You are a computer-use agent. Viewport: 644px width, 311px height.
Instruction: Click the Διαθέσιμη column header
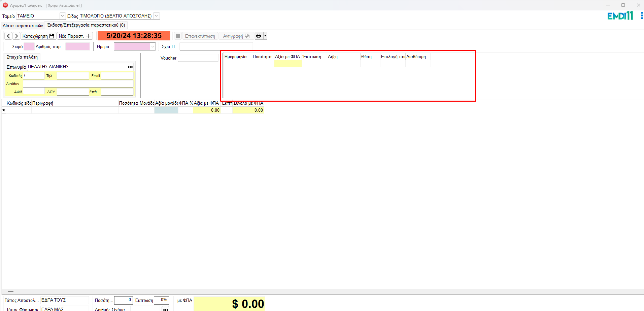coord(418,57)
